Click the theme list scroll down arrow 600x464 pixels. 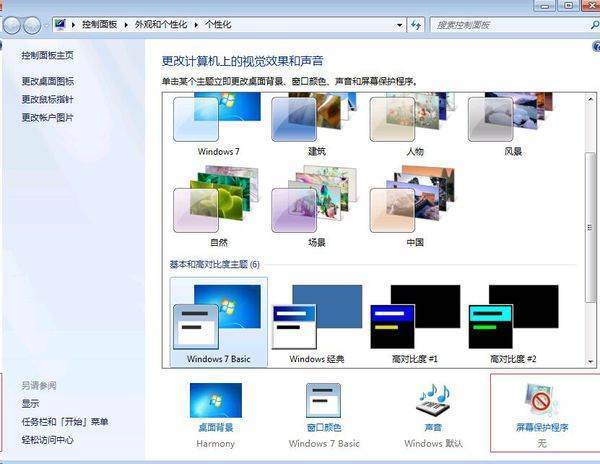(x=590, y=361)
